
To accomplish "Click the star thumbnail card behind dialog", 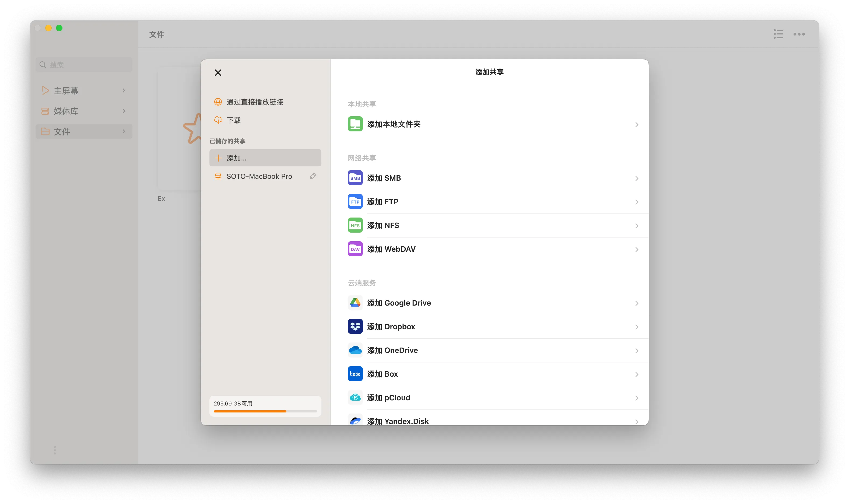I will point(180,128).
